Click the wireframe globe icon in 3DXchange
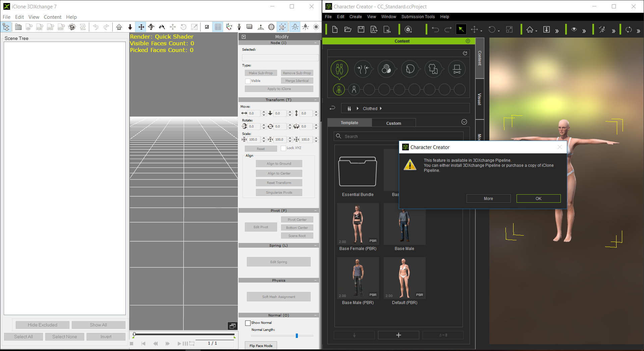This screenshot has height=351, width=644. pos(271,27)
